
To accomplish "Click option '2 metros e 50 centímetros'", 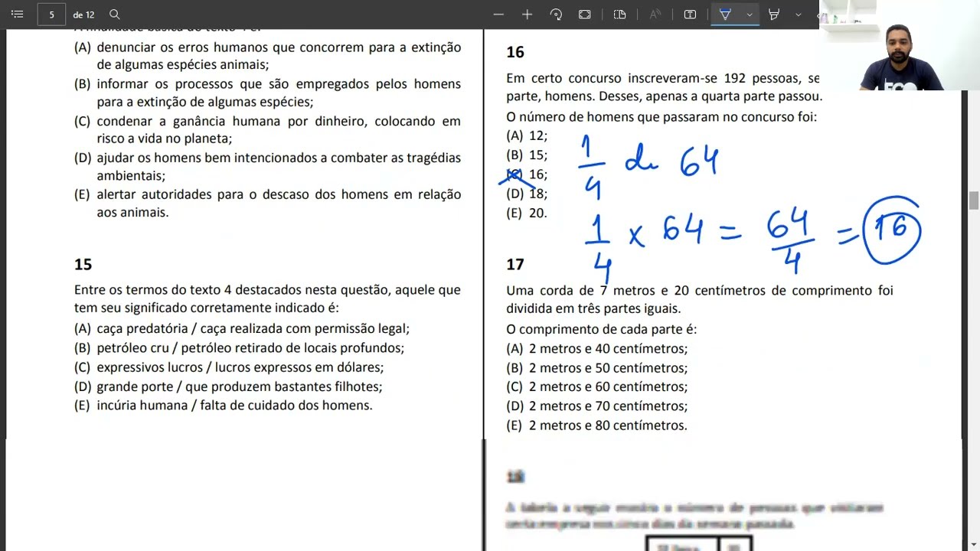I will point(597,367).
